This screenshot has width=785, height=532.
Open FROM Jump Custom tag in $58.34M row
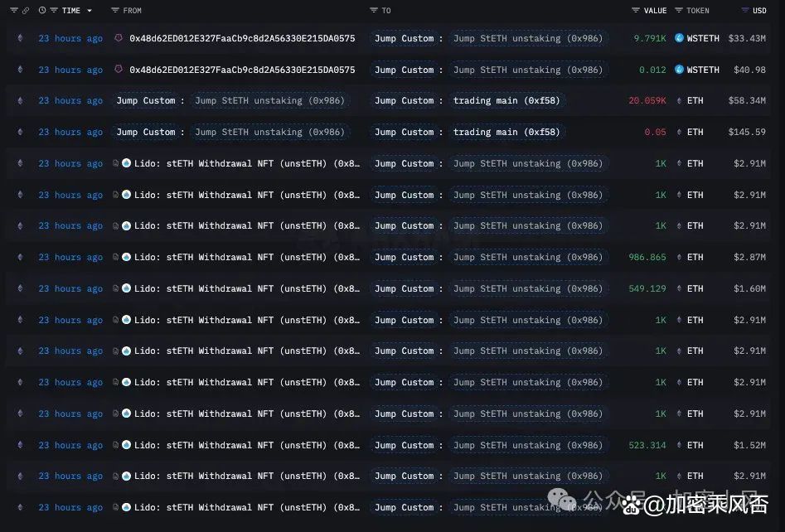click(x=146, y=100)
